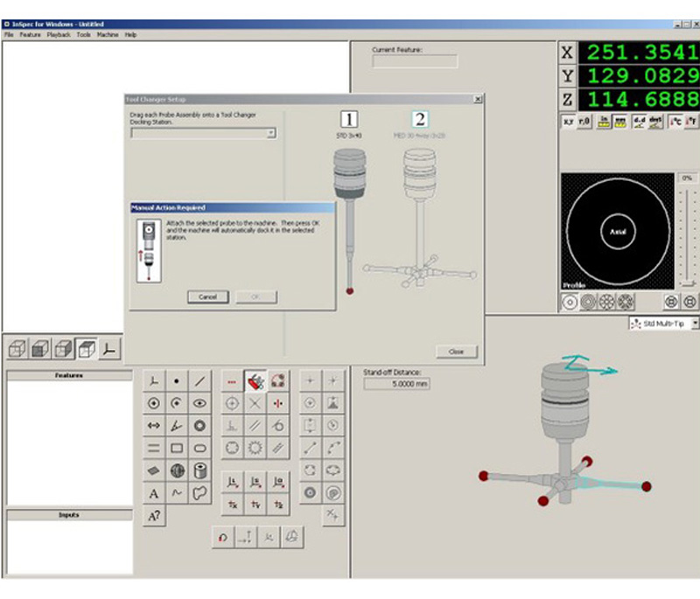
Task: Switch temperature to Fahrenheit
Action: (x=691, y=122)
